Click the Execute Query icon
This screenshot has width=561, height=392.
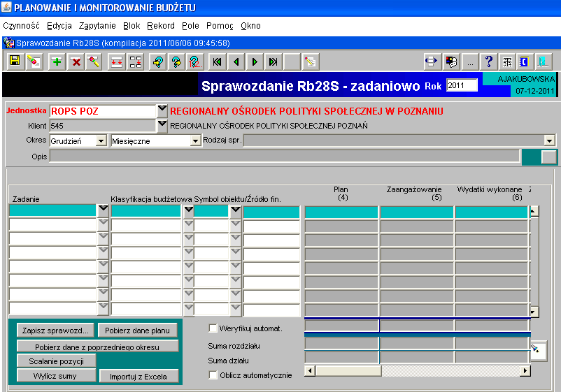176,61
